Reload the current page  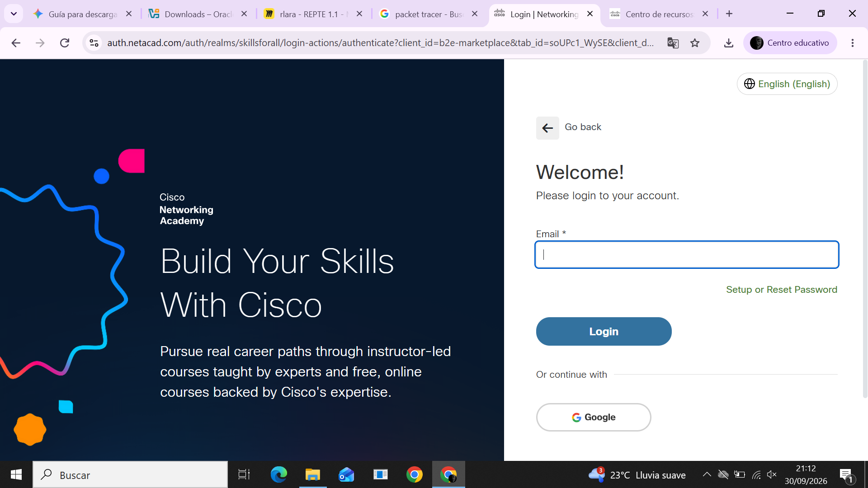tap(65, 43)
